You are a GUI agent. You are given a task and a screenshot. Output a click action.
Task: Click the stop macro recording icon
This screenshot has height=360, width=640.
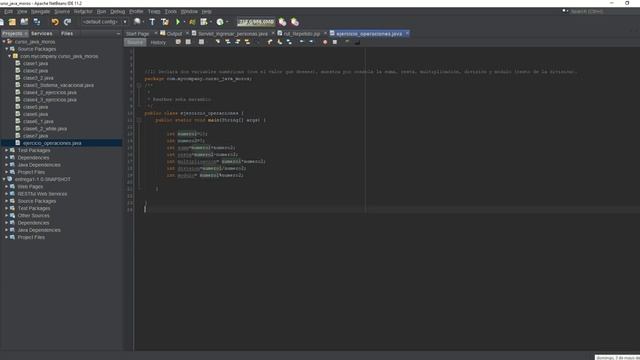[335, 42]
